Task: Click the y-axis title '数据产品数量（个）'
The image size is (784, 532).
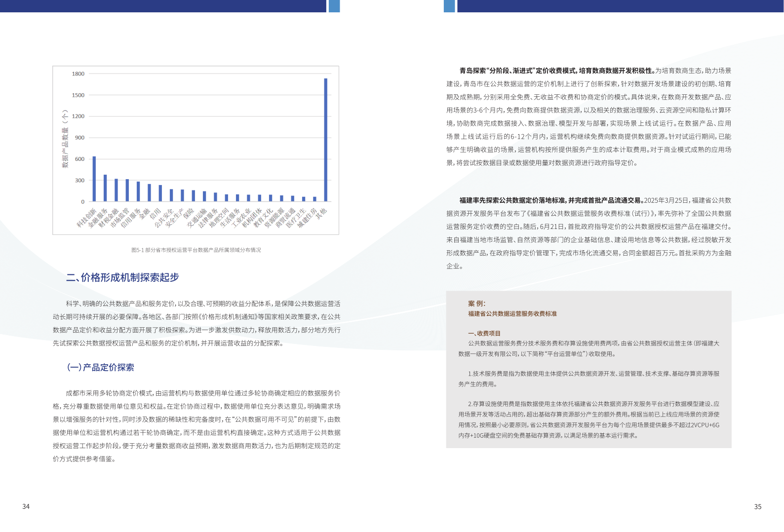Action: 65,139
